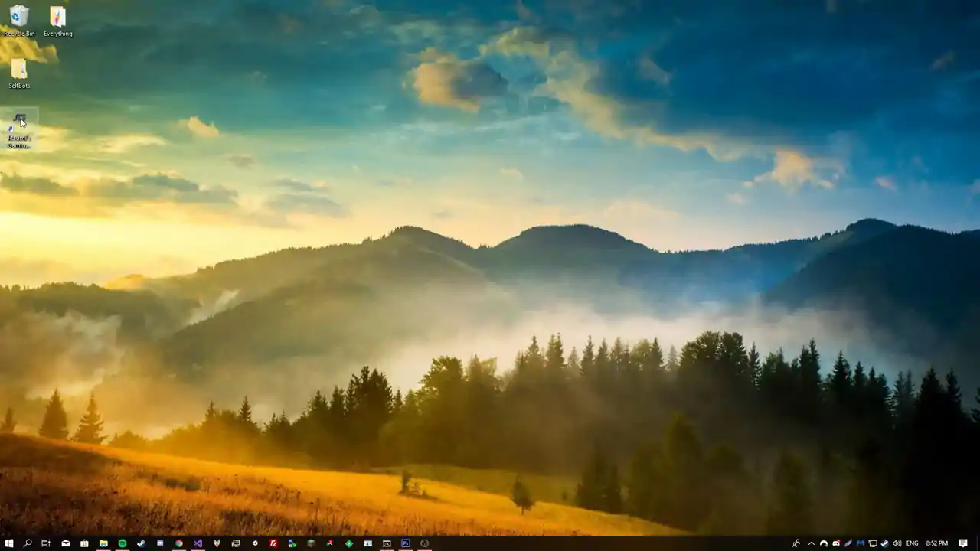This screenshot has width=980, height=551.
Task: Launch FileZilla from the taskbar
Action: point(273,543)
